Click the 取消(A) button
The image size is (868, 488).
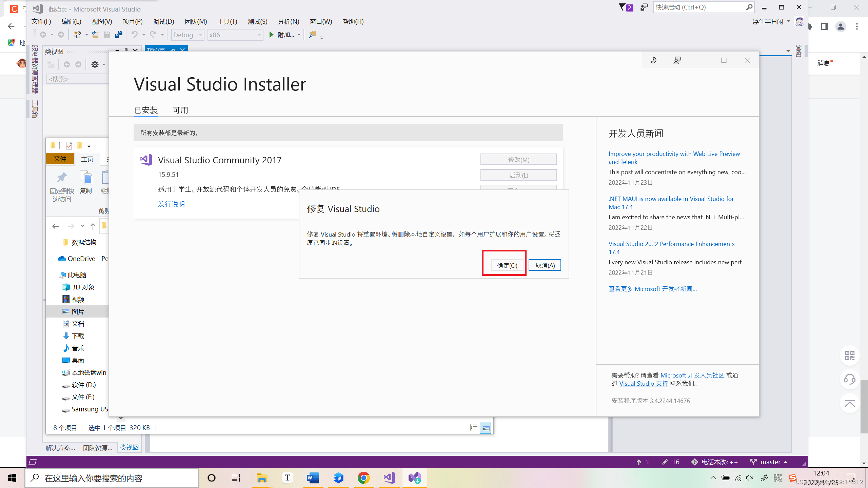point(545,265)
